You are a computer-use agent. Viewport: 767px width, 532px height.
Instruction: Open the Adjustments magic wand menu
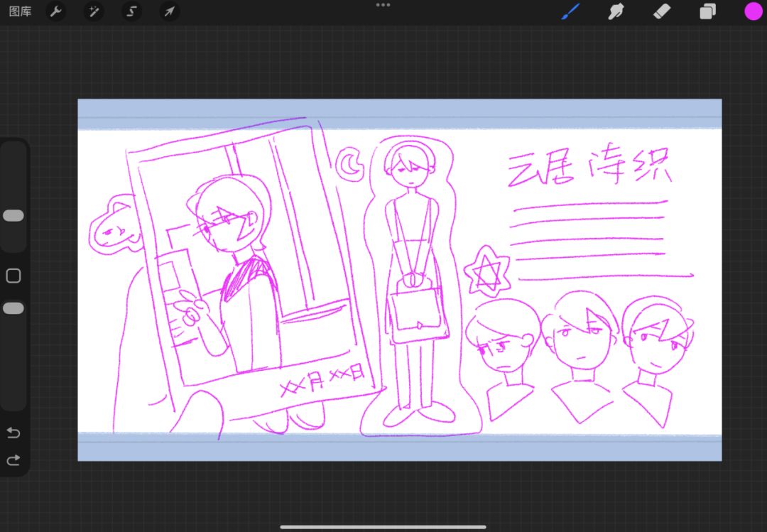coord(94,11)
